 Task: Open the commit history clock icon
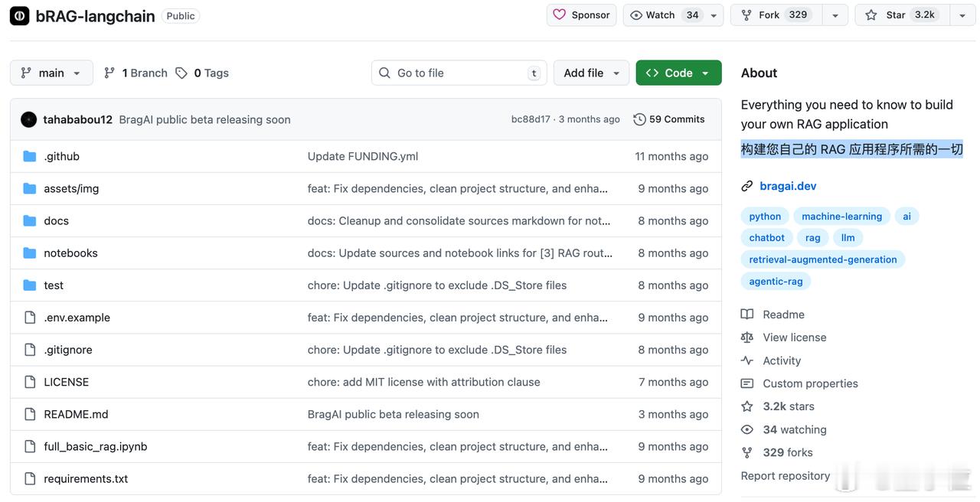639,119
